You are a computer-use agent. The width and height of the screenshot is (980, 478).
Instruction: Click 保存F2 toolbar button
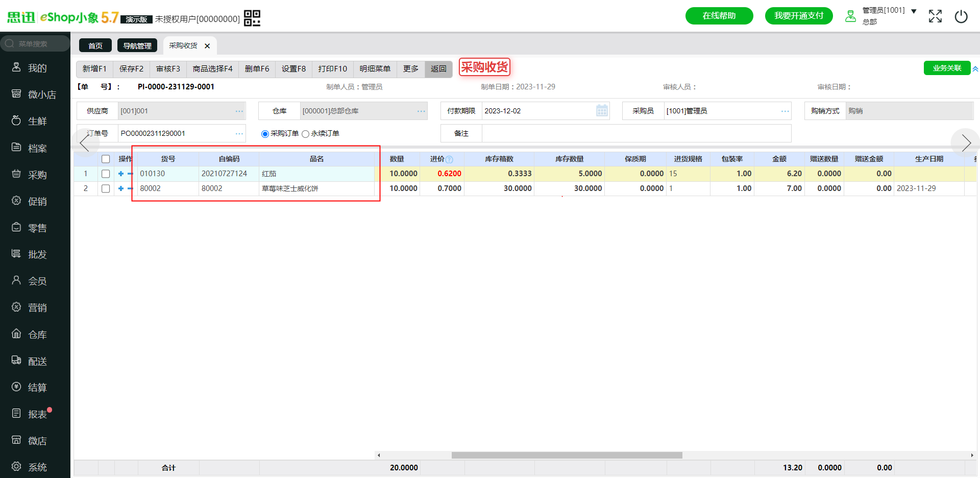(x=131, y=68)
